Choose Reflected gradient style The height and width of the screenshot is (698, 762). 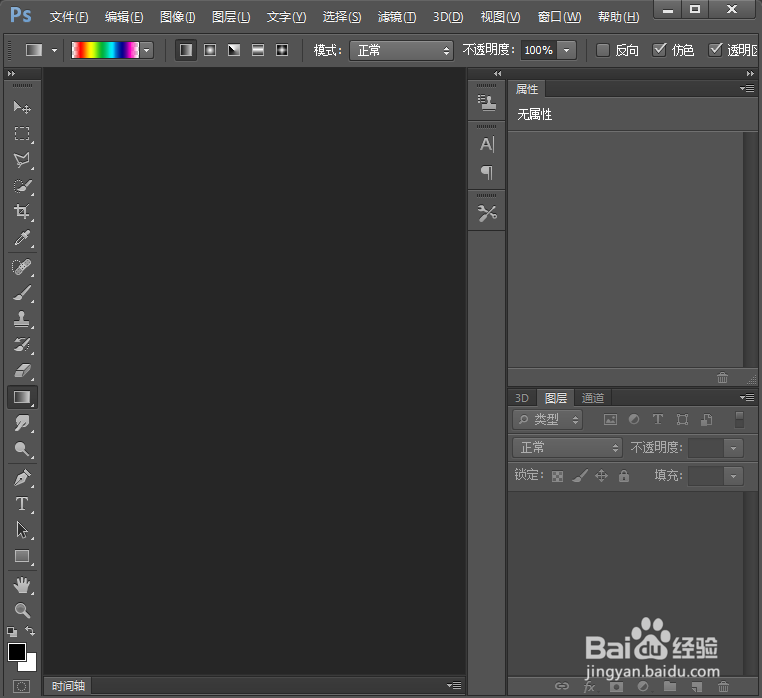tap(258, 50)
